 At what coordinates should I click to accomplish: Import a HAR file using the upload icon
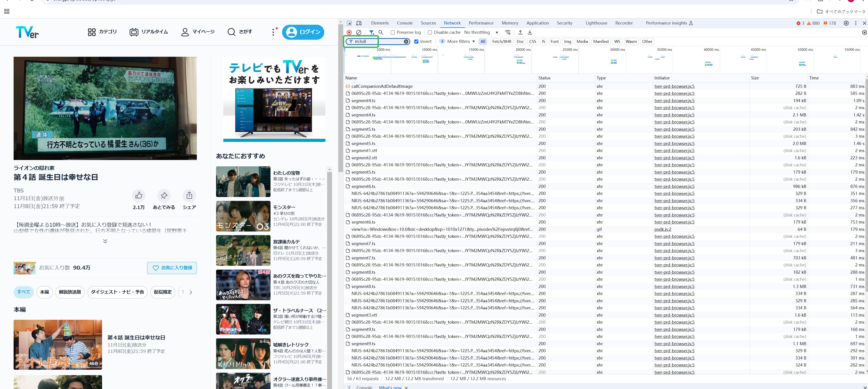pos(520,32)
